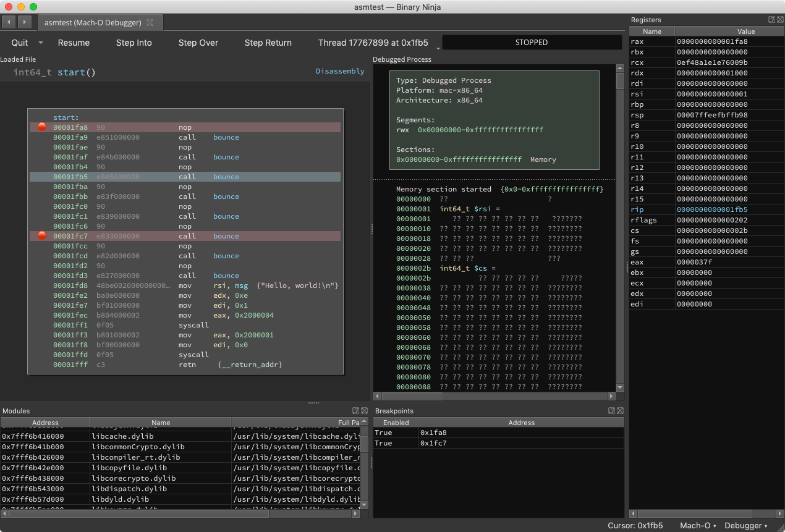Navigate forward with the right arrow button
Viewport: 785px width, 532px height.
[x=25, y=22]
